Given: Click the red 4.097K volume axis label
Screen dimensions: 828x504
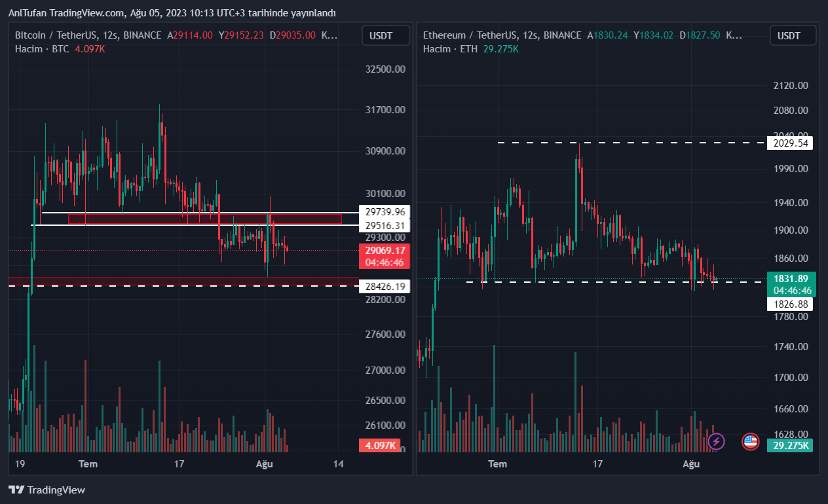Looking at the screenshot, I should [x=380, y=445].
